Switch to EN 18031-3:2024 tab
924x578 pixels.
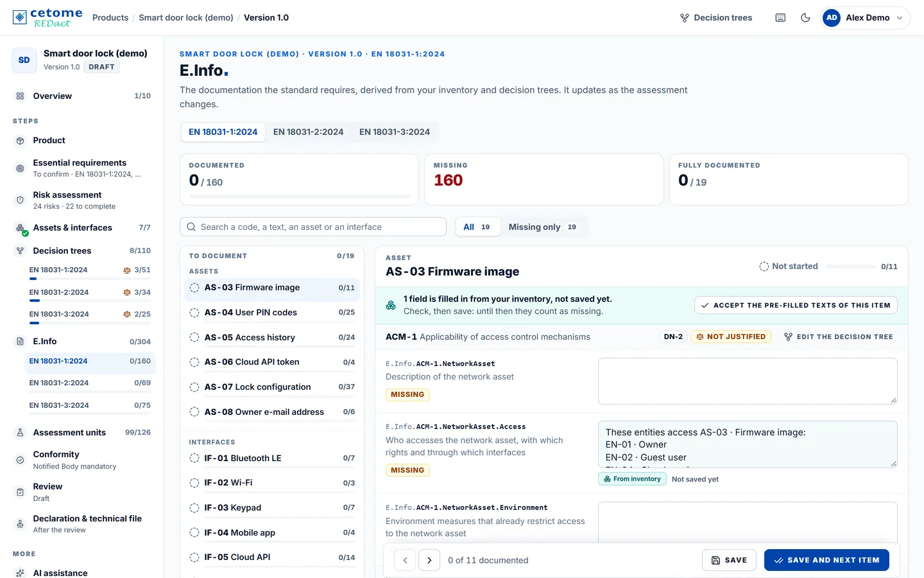coord(395,132)
